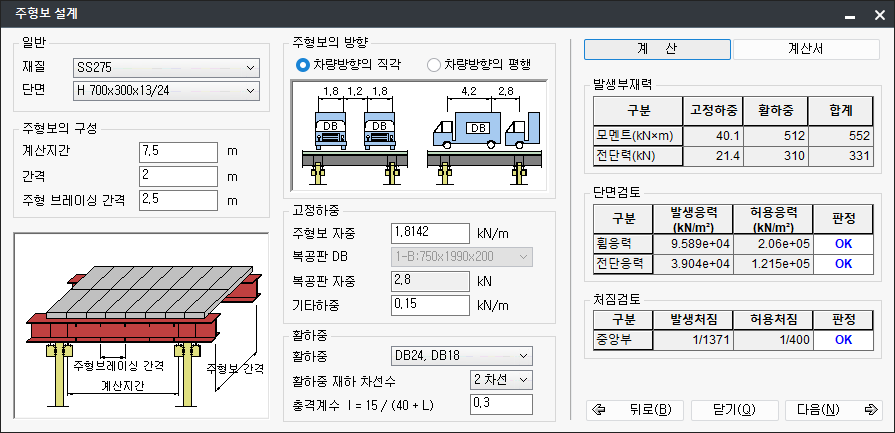The height and width of the screenshot is (433, 895).
Task: Click the 계산지간 input field
Action: [x=178, y=152]
